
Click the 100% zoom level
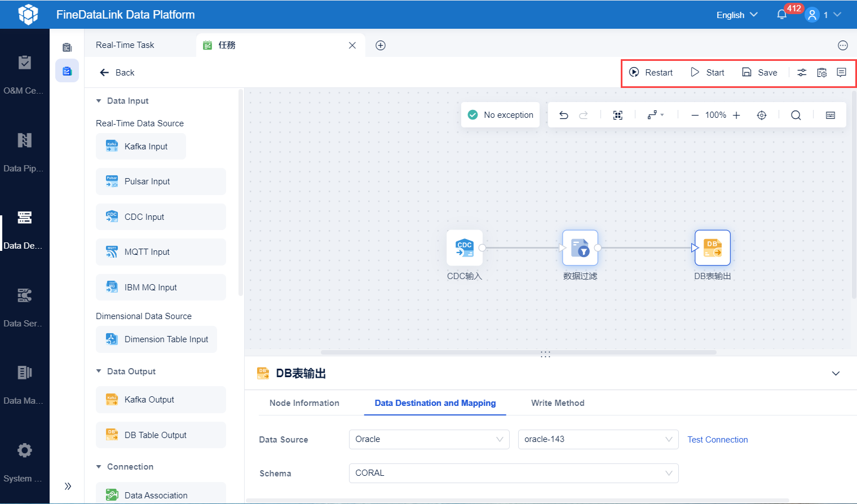coord(715,115)
